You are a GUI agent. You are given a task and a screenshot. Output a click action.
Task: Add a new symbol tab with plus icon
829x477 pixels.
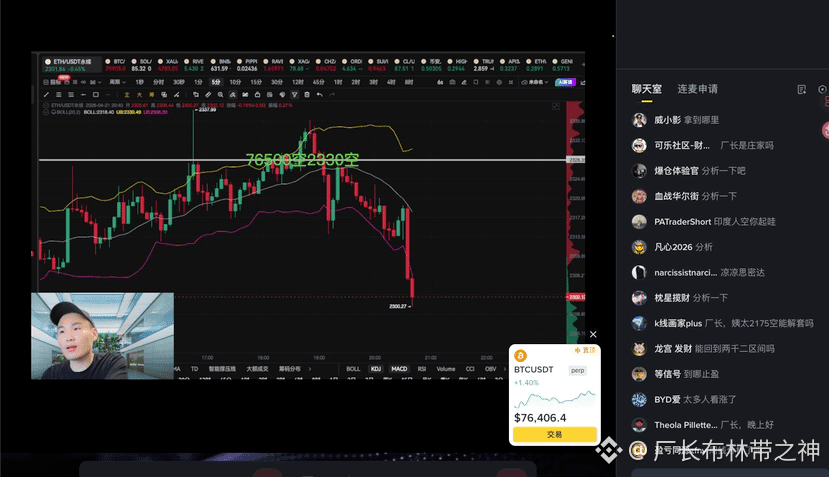pyautogui.click(x=583, y=65)
